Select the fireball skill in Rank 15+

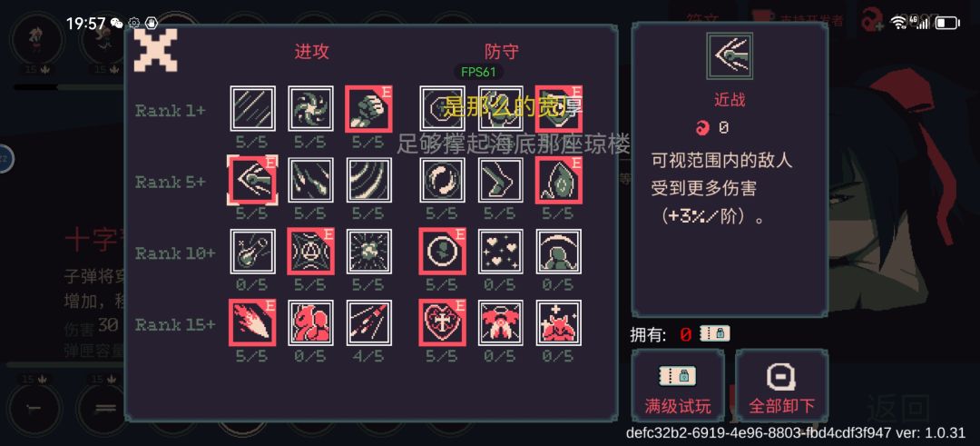pos(252,322)
